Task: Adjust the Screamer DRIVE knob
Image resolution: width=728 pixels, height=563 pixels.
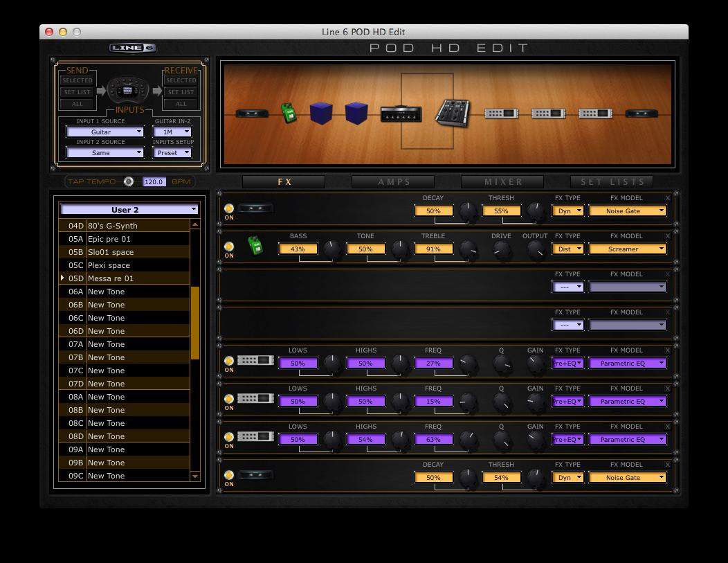Action: pos(502,251)
